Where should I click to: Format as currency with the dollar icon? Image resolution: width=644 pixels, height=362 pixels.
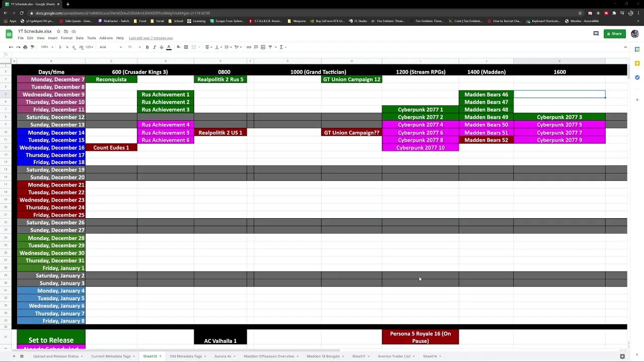pyautogui.click(x=60, y=47)
